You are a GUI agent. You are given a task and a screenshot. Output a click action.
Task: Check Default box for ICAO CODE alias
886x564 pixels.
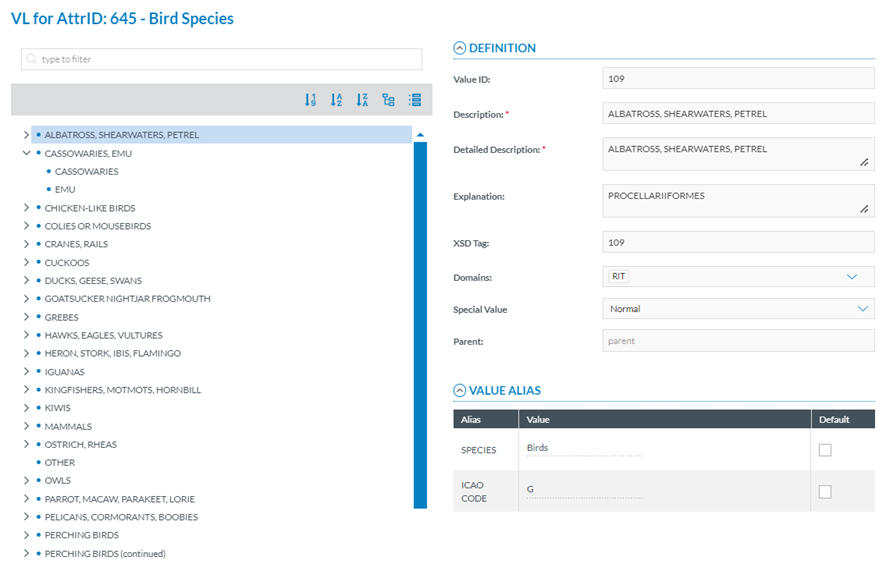825,491
